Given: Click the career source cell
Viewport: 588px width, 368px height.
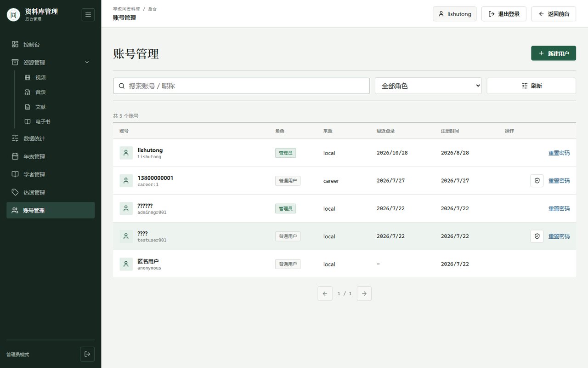Looking at the screenshot, I should (x=331, y=181).
